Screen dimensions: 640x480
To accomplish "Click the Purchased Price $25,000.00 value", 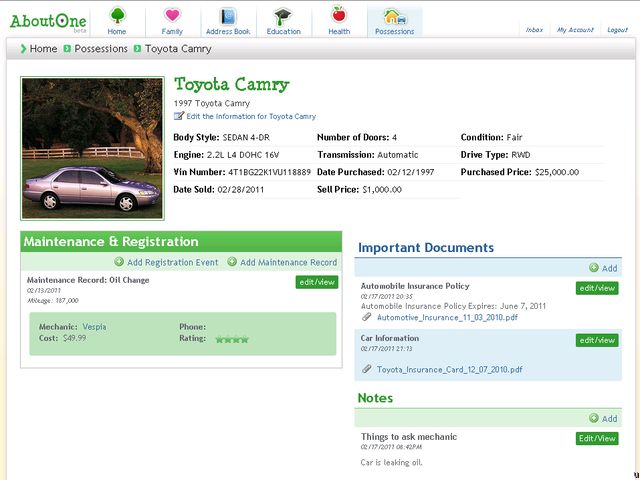I will 557,172.
